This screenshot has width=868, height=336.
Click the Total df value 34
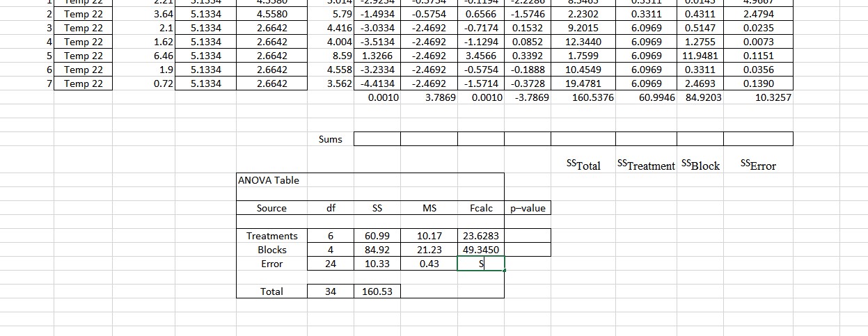(331, 291)
